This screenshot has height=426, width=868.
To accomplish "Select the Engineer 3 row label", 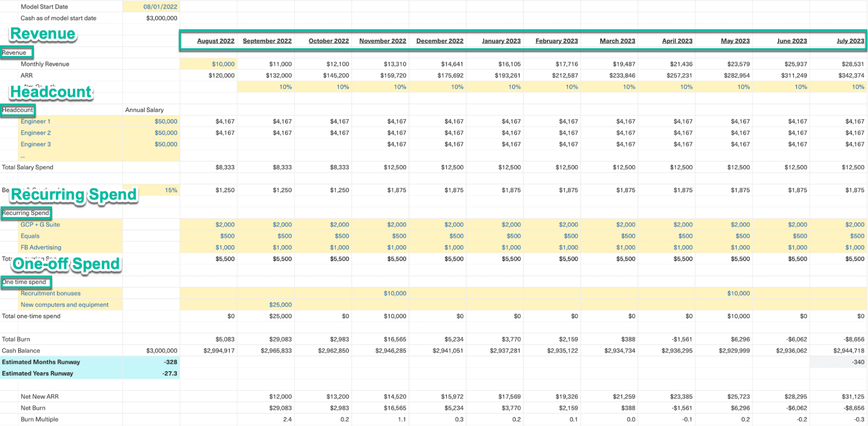I will click(36, 144).
